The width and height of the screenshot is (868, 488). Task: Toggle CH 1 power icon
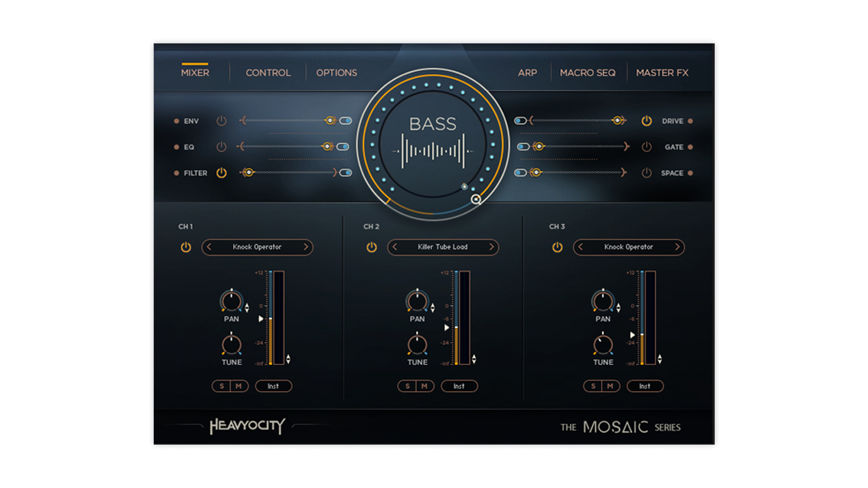(x=186, y=247)
